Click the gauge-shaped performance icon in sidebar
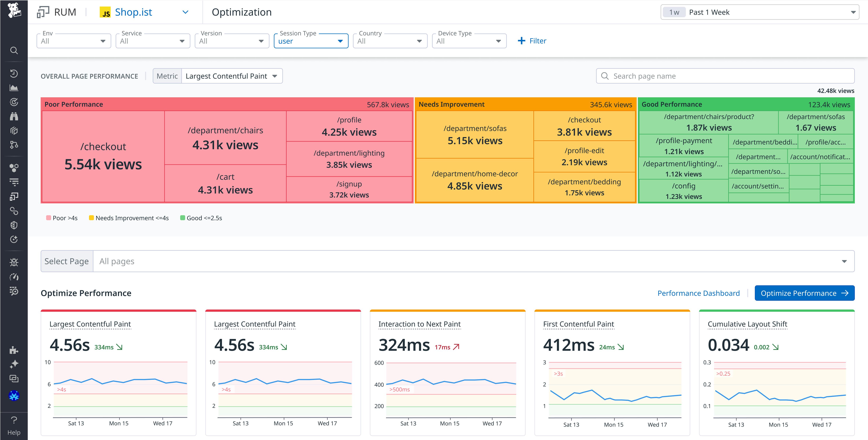868x440 pixels. (x=14, y=277)
